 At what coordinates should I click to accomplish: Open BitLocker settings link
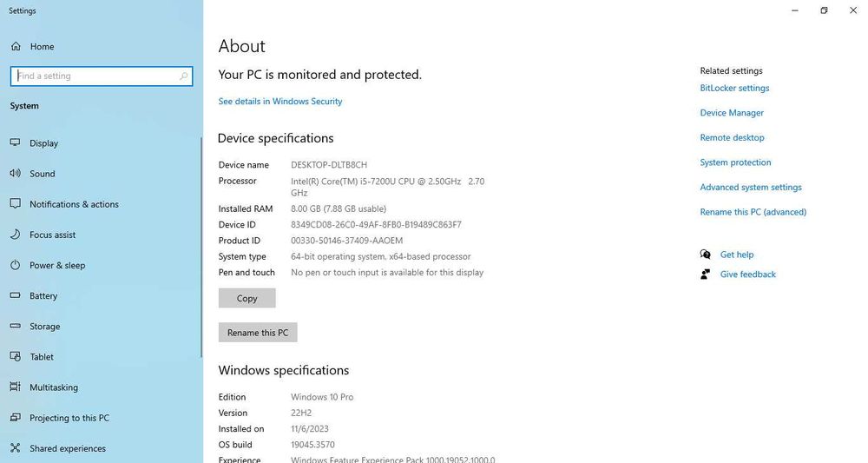tap(734, 88)
